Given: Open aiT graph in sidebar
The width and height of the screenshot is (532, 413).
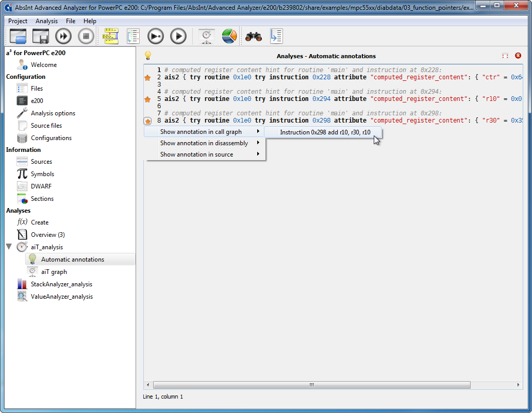Looking at the screenshot, I should (x=54, y=272).
